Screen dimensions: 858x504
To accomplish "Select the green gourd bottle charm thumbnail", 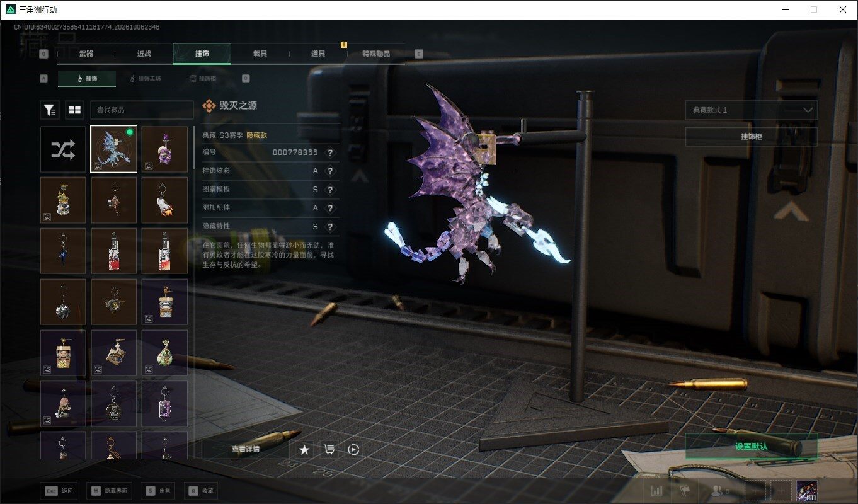I will coord(164,353).
